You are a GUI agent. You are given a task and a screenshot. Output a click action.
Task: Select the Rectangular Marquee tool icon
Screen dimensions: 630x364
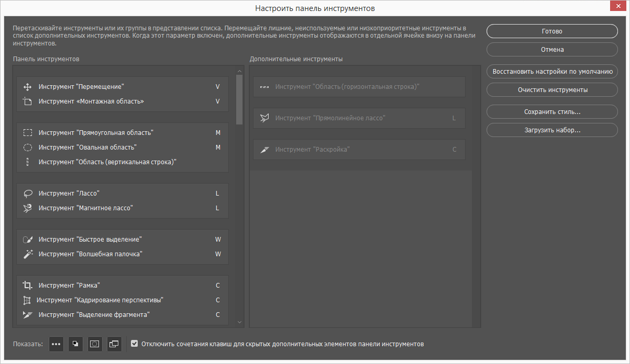[x=28, y=133]
